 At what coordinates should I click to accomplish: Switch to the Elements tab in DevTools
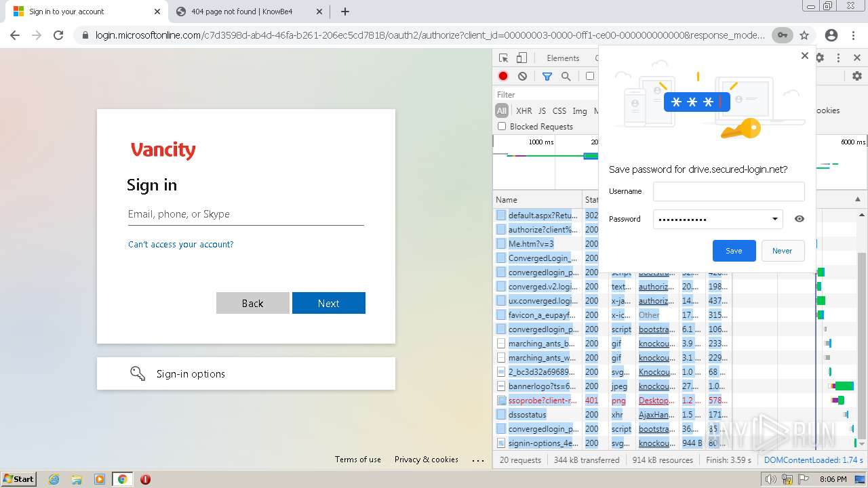[563, 58]
